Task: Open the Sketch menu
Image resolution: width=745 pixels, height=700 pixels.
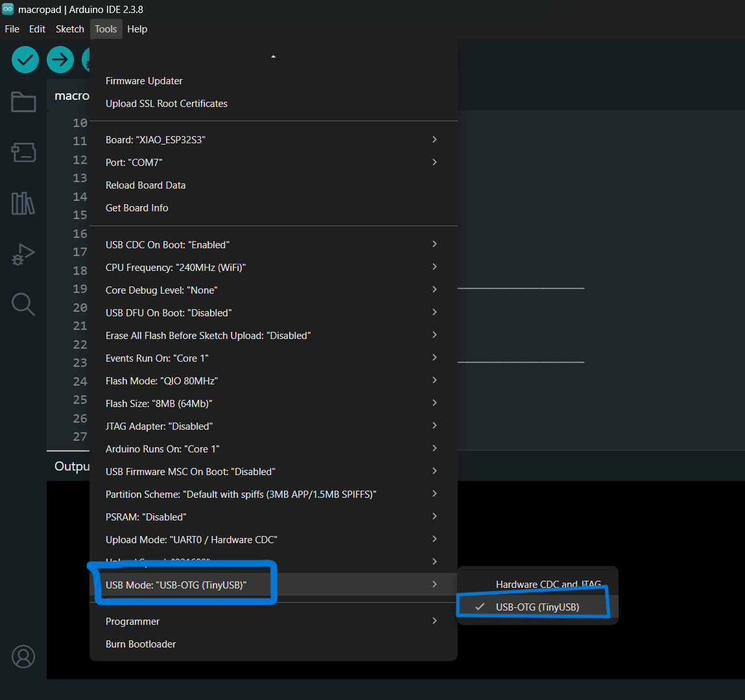Action: point(70,29)
